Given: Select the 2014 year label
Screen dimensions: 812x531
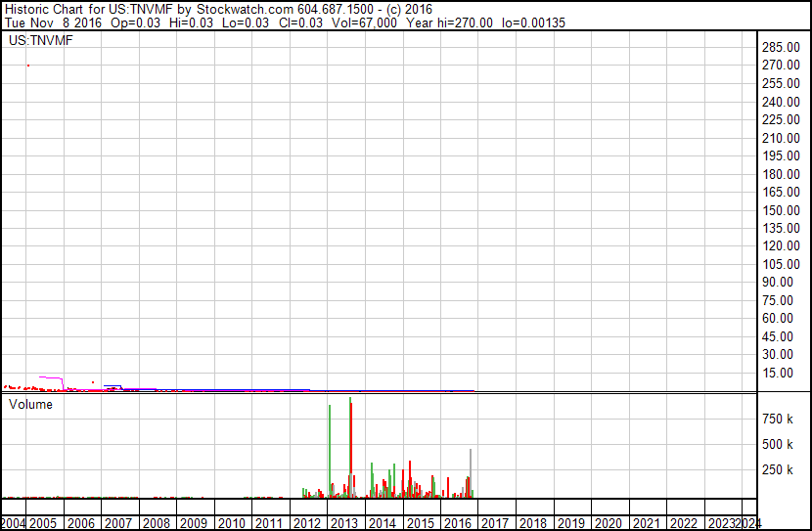Looking at the screenshot, I should 383,523.
